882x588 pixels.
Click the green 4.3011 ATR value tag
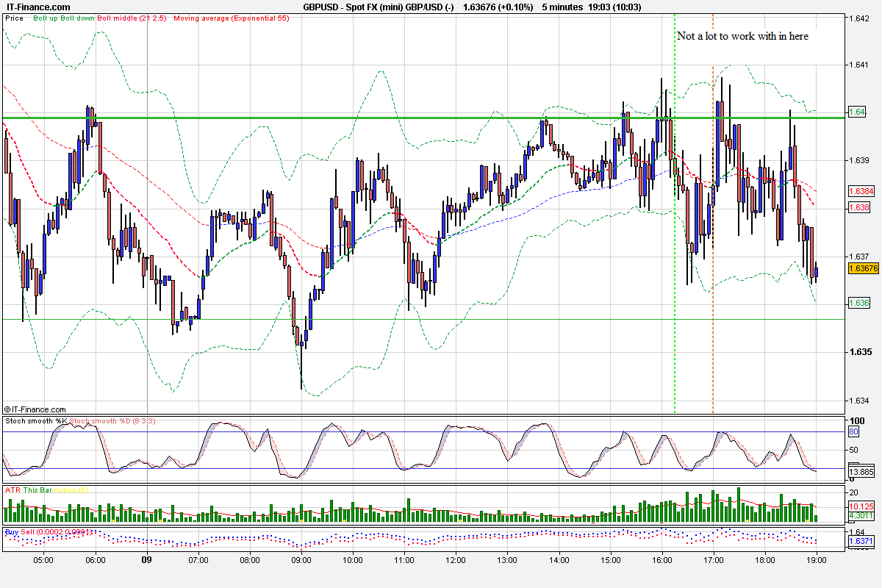coord(861,517)
